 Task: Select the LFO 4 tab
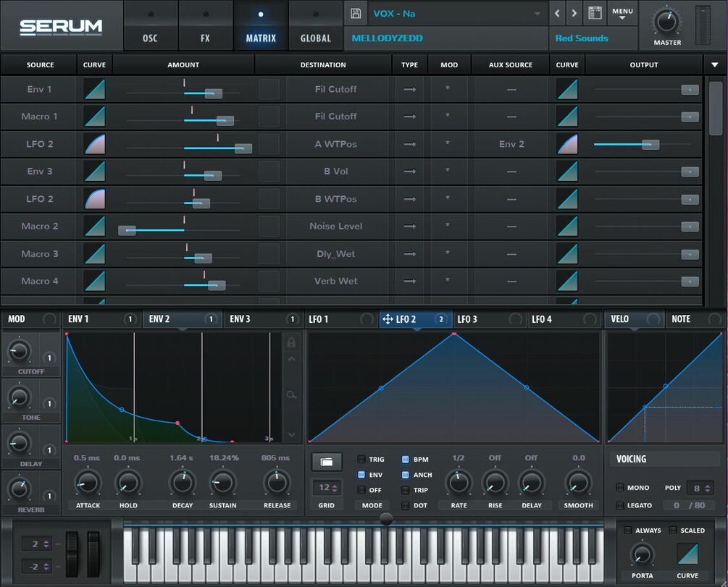(564, 318)
